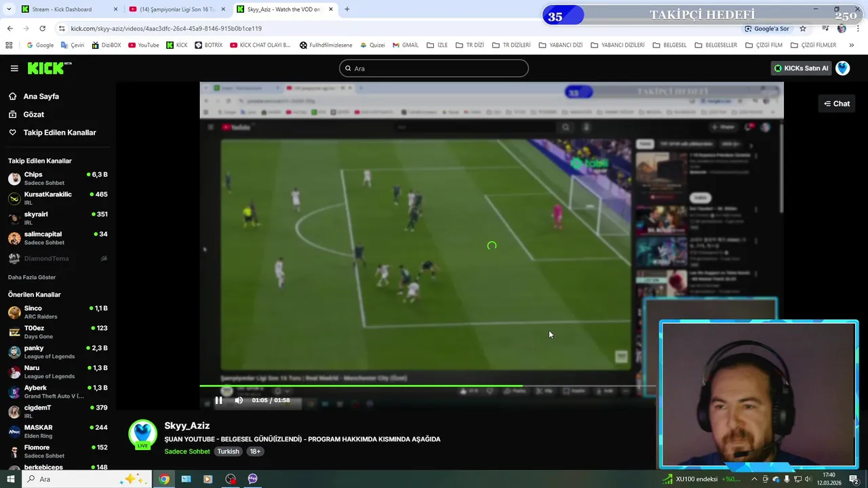The image size is (868, 488).
Task: Show hidden system tray icons
Action: 753,479
